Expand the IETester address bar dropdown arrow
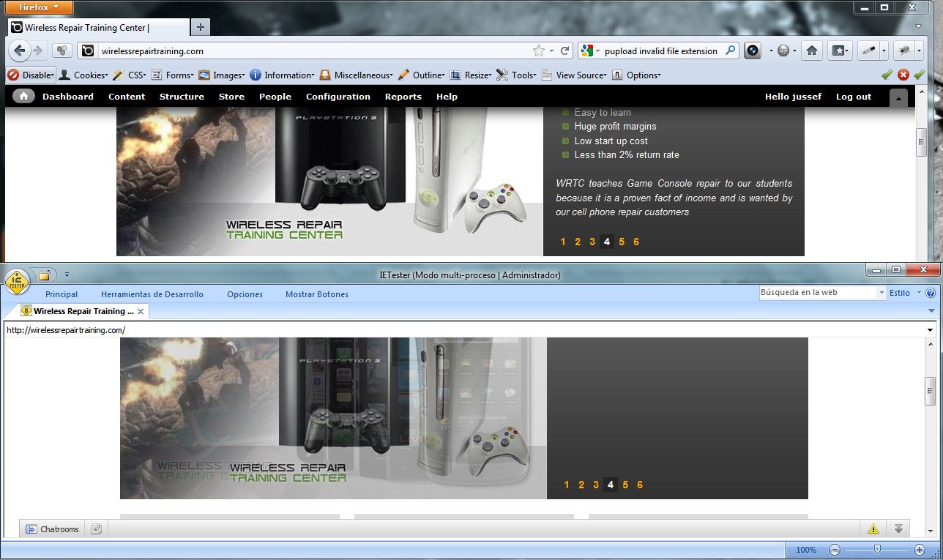Screen dimensions: 943x560 pos(929,330)
